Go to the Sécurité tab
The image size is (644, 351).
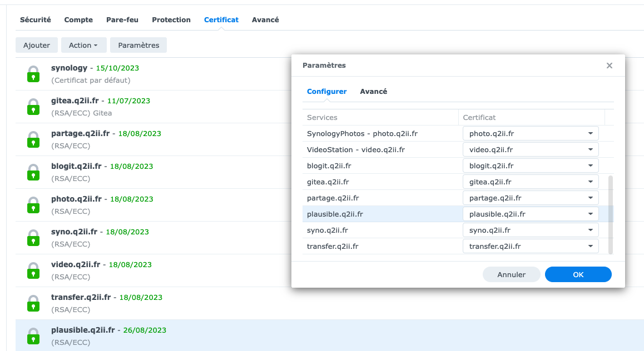(36, 19)
